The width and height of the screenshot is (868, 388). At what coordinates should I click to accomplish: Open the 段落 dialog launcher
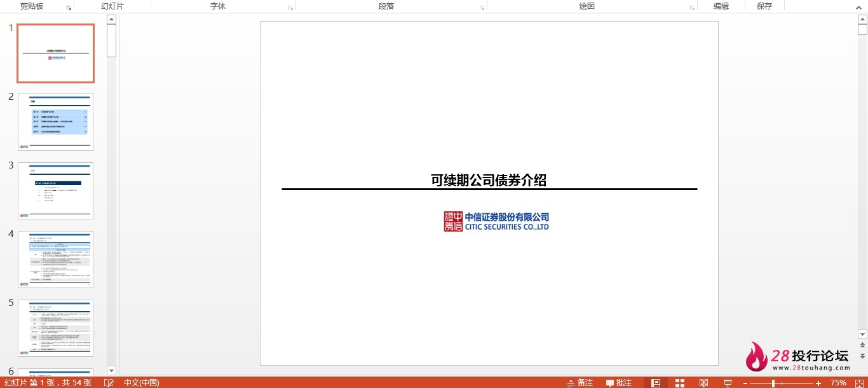pyautogui.click(x=482, y=8)
